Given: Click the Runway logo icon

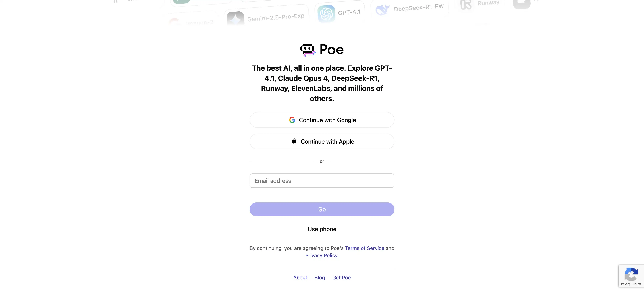Looking at the screenshot, I should click(466, 5).
